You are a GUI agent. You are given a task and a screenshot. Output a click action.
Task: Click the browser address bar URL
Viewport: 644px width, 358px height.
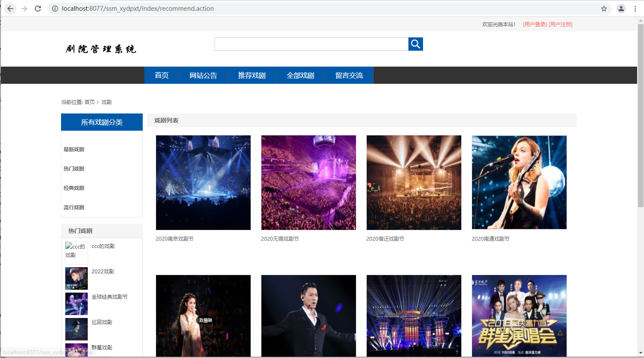138,9
